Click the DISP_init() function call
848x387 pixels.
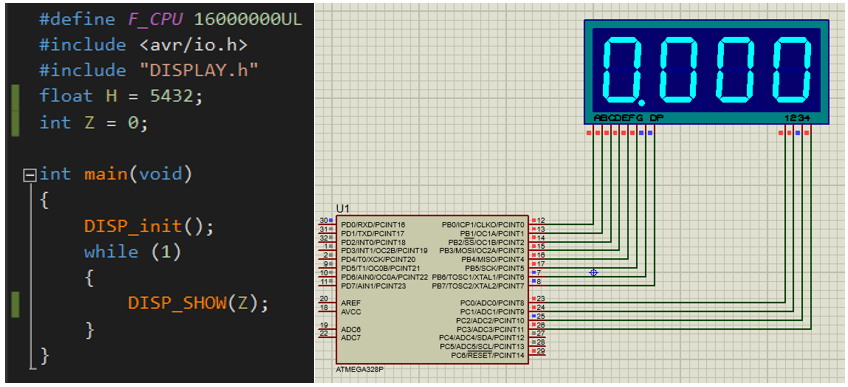149,226
